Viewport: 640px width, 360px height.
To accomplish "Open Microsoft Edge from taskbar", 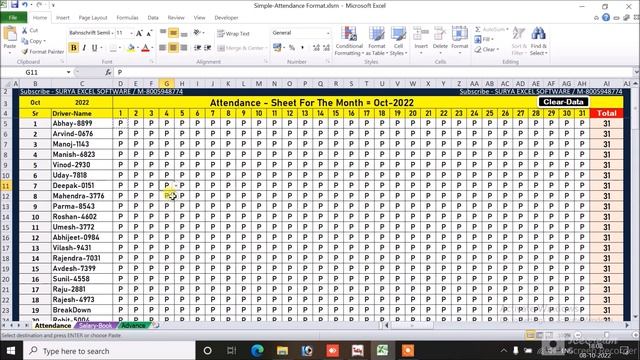I will tap(257, 351).
